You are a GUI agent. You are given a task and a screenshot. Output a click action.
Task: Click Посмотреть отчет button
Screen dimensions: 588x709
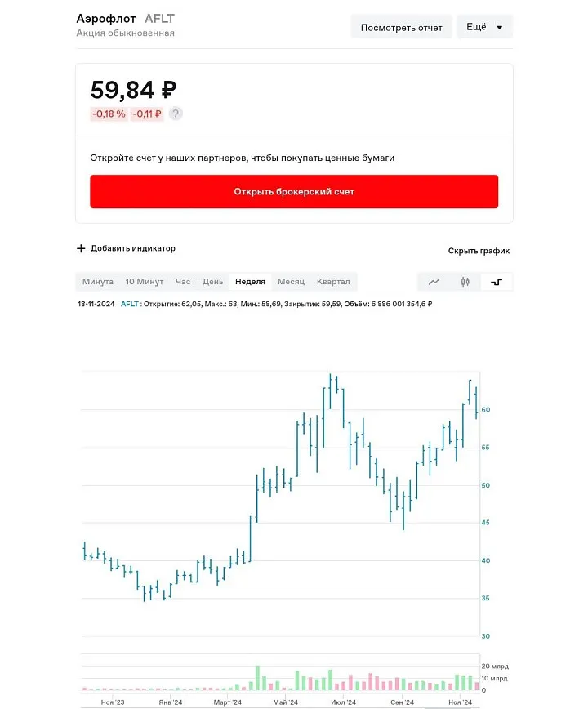401,27
